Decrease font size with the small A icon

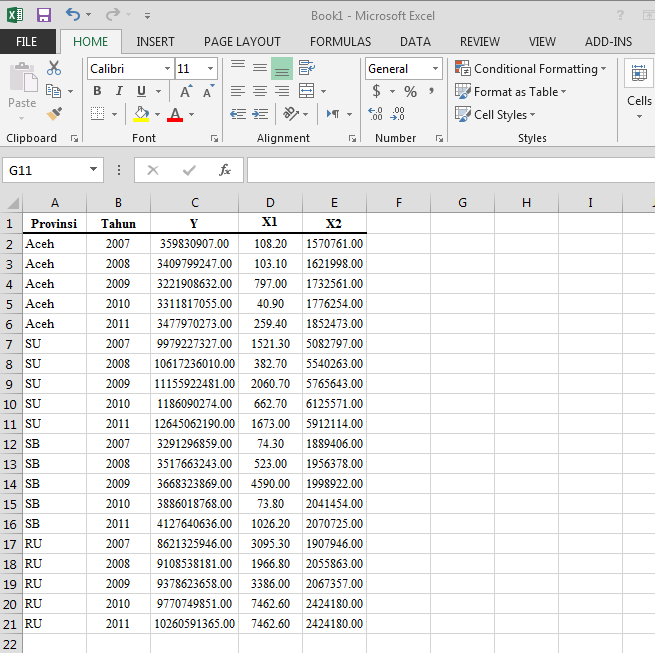(x=208, y=91)
